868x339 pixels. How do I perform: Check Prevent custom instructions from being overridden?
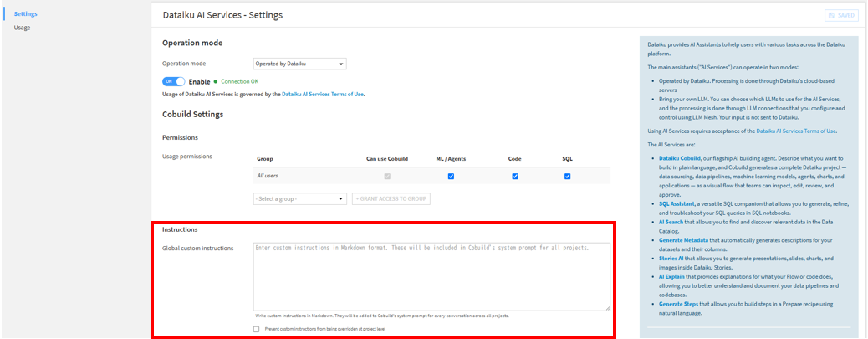coord(257,329)
